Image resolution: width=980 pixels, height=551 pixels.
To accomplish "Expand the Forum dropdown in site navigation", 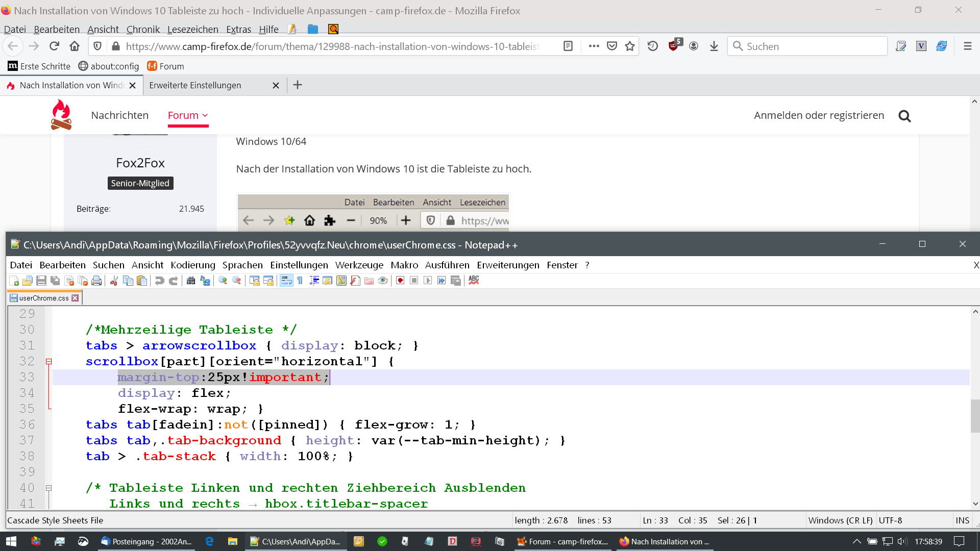I will click(188, 115).
